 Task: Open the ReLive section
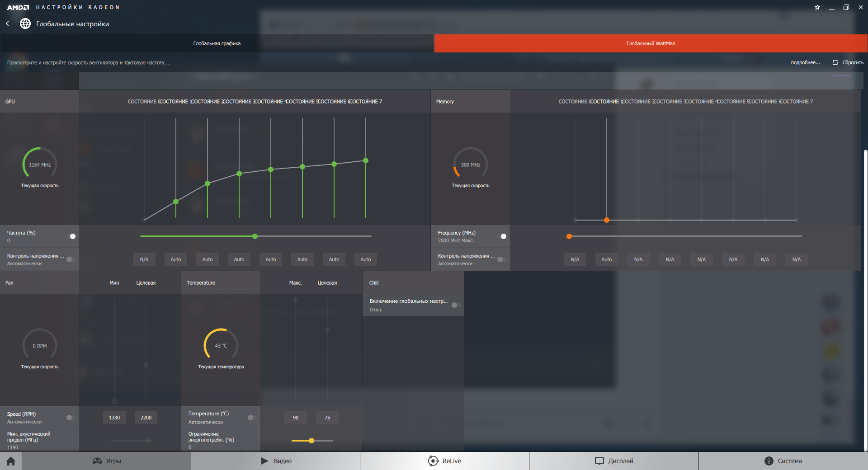tap(445, 461)
